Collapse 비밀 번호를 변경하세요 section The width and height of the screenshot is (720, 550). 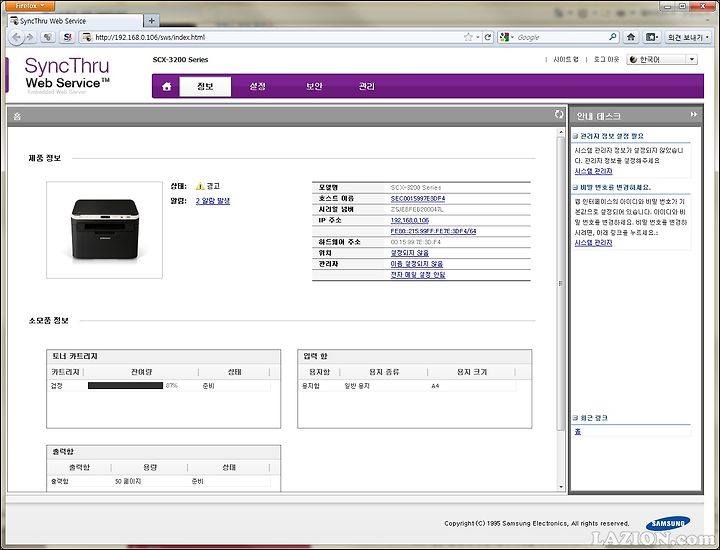click(x=575, y=187)
